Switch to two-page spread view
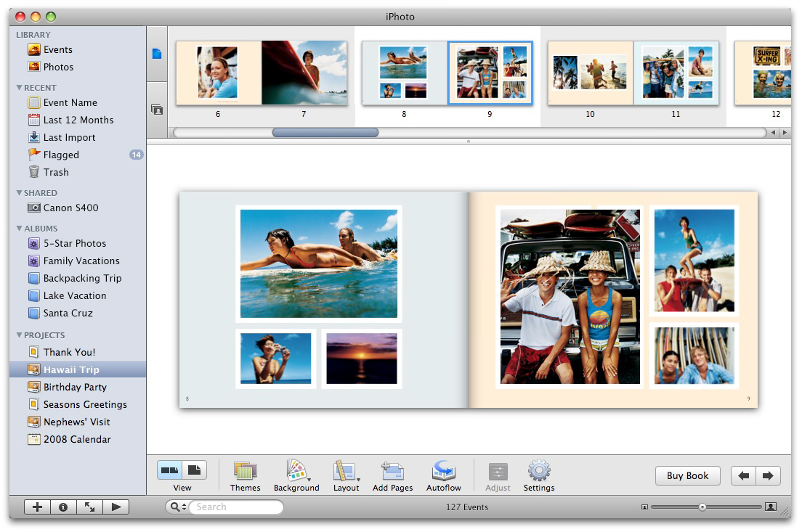The height and width of the screenshot is (532, 802). (x=170, y=470)
